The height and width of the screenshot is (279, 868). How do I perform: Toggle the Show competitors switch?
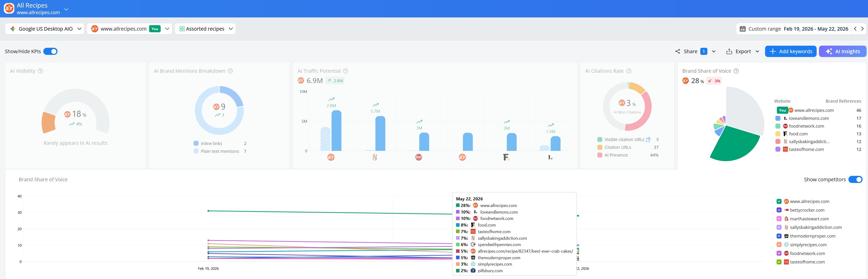(x=855, y=179)
